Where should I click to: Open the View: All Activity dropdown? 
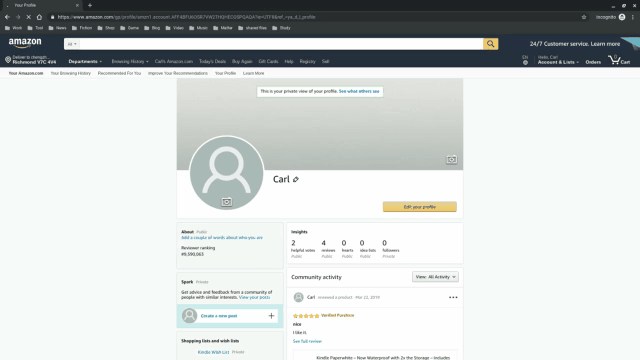435,277
